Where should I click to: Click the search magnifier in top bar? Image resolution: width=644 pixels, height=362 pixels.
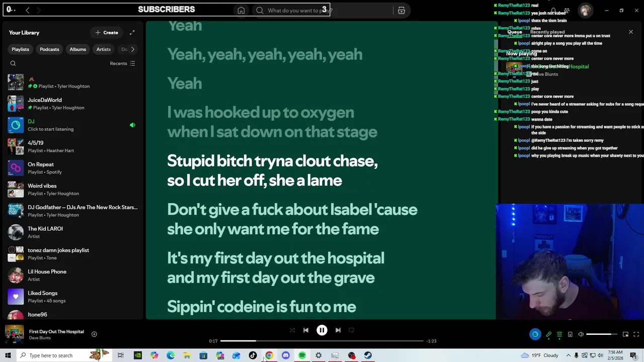(x=260, y=11)
